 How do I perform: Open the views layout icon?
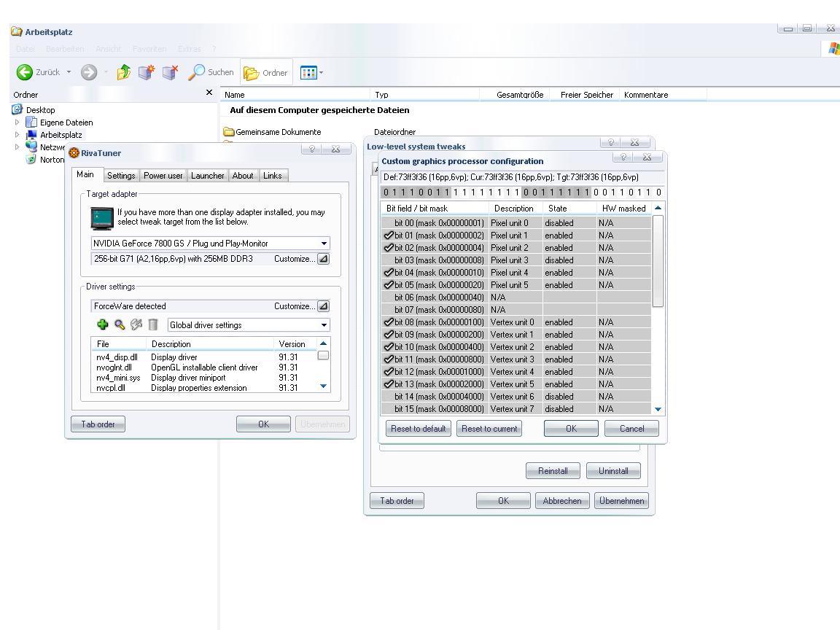308,72
